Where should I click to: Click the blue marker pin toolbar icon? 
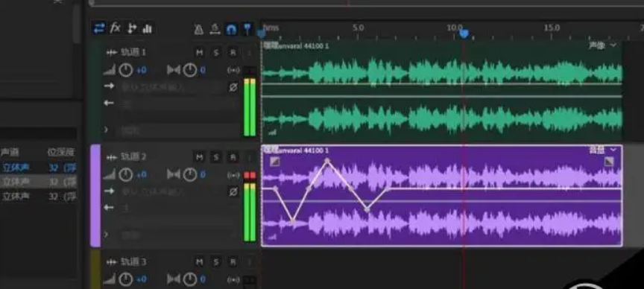[247, 29]
